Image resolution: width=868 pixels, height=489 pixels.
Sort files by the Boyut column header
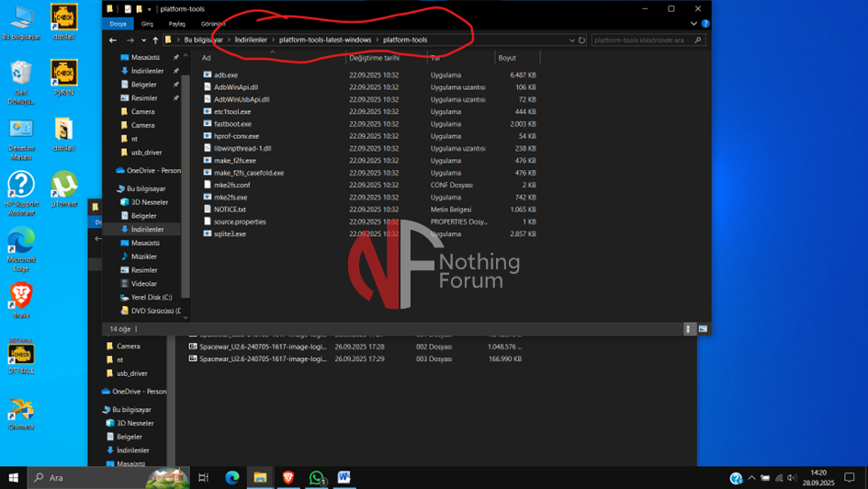pyautogui.click(x=507, y=58)
